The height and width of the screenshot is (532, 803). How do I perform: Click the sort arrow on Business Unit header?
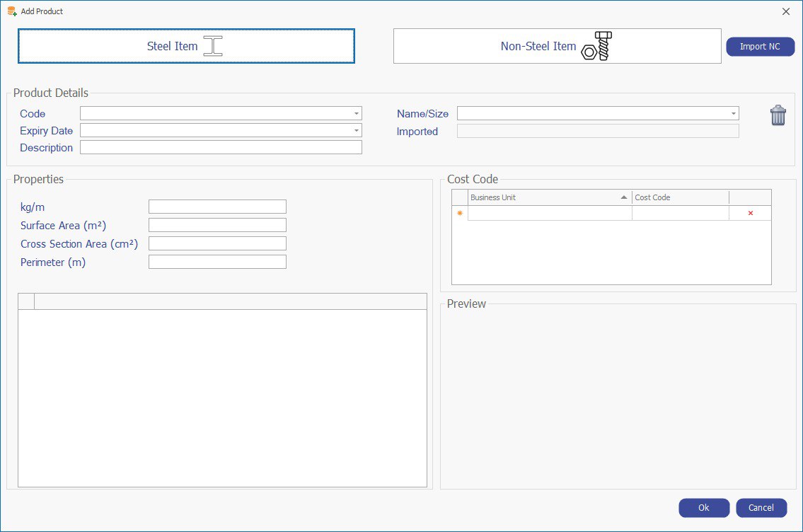(x=623, y=197)
